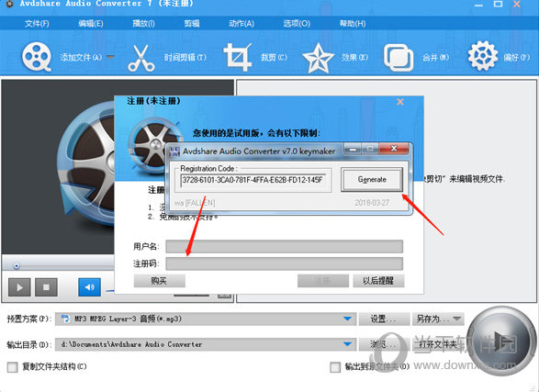
Task: Open Preferences gear icon
Action: [x=483, y=56]
